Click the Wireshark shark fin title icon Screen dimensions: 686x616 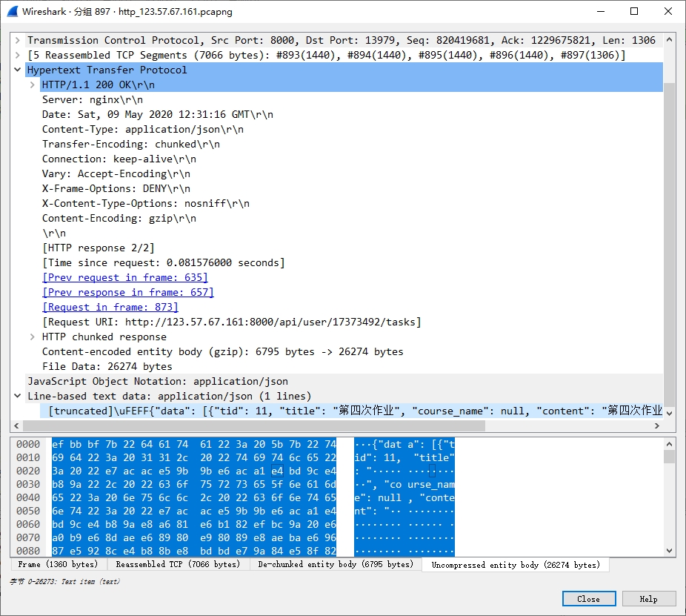[12, 11]
